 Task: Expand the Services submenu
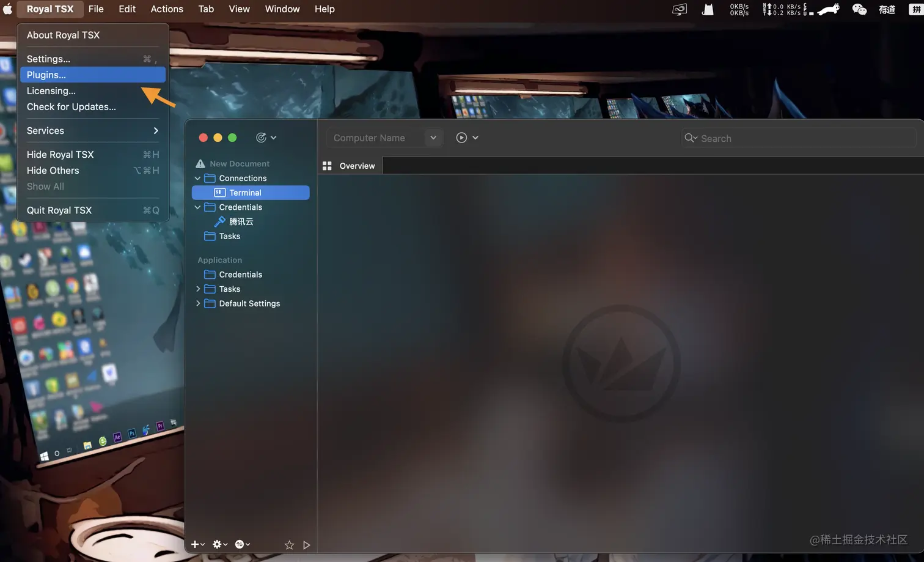93,130
